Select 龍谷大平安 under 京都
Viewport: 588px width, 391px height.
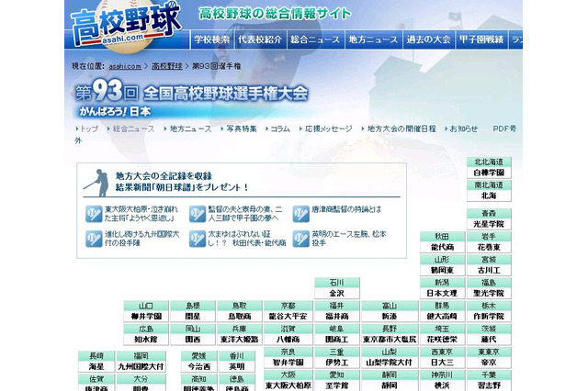[288, 317]
